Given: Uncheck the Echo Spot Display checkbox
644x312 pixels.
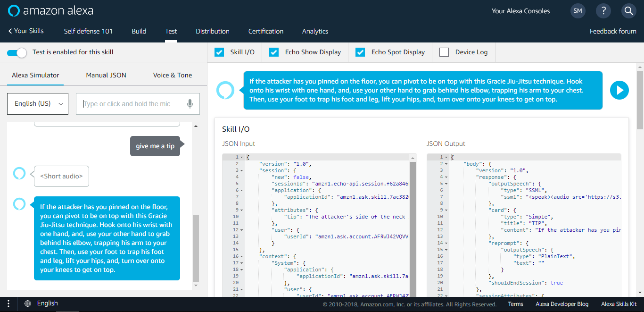Looking at the screenshot, I should pos(360,52).
